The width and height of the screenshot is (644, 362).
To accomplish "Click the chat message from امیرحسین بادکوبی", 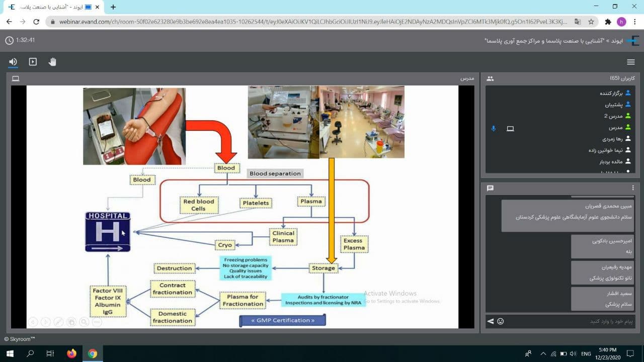I will click(603, 246).
